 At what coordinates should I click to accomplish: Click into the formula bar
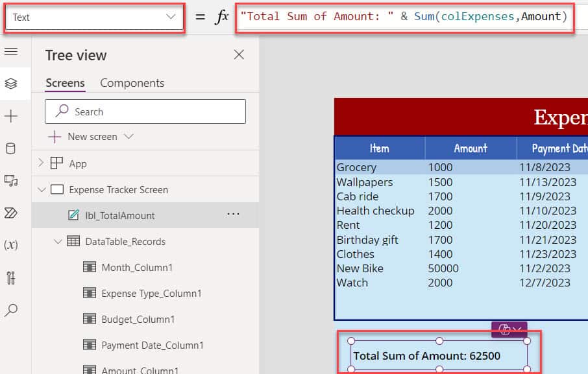tap(404, 18)
